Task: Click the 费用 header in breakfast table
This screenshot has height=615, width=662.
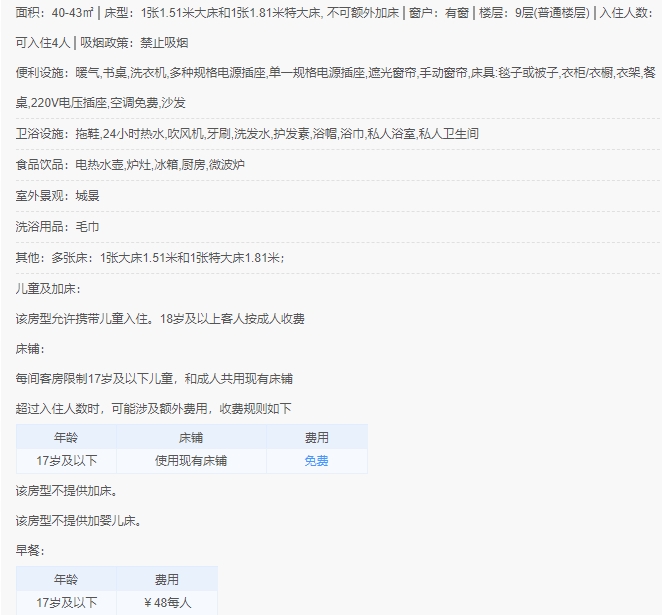Action: pos(167,579)
